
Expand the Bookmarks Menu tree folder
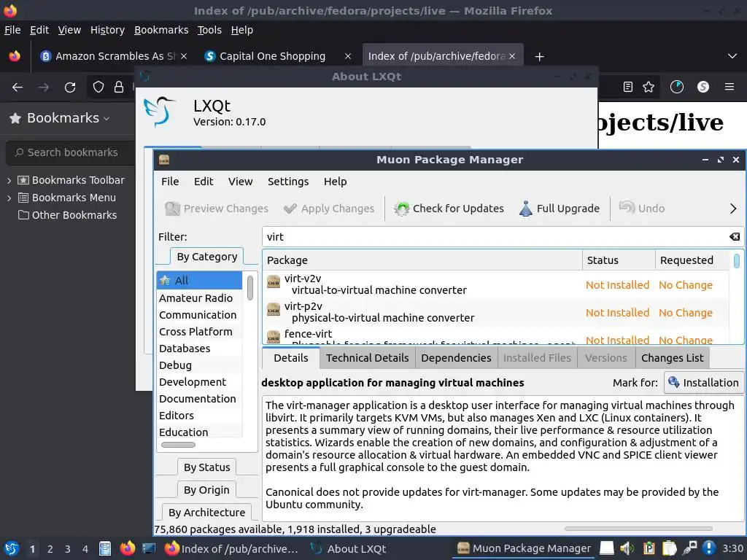9,198
